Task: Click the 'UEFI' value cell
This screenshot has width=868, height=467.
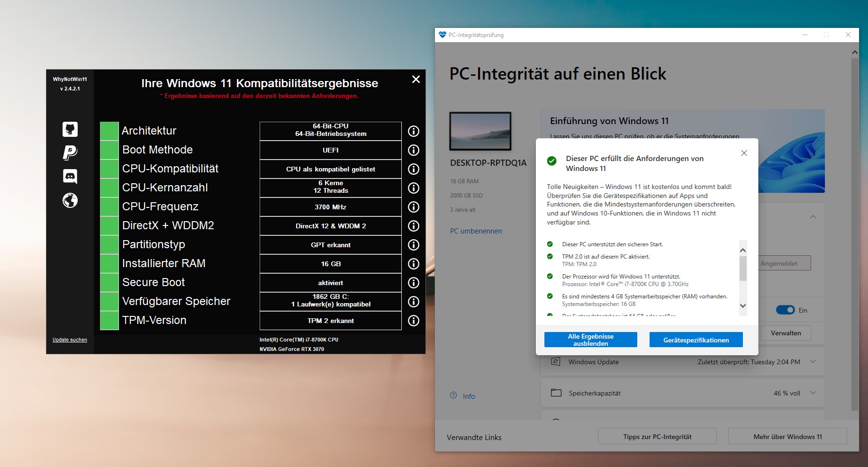Action: [x=331, y=150]
